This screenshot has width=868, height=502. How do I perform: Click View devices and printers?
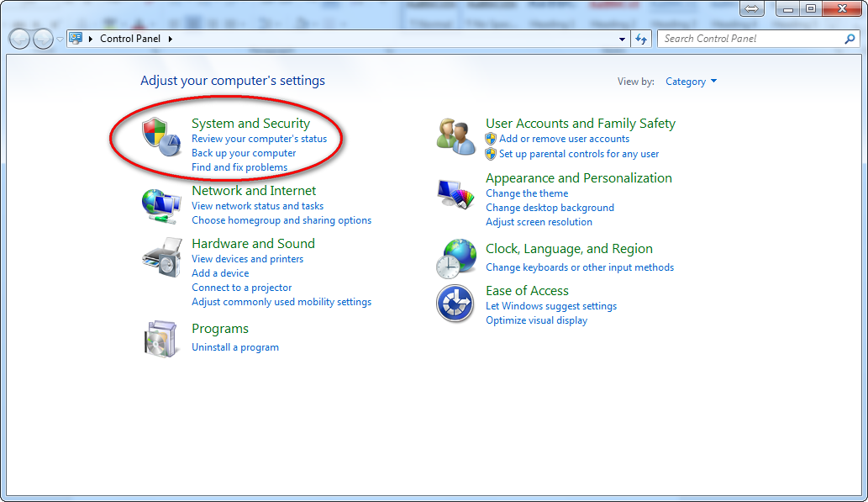(x=247, y=259)
